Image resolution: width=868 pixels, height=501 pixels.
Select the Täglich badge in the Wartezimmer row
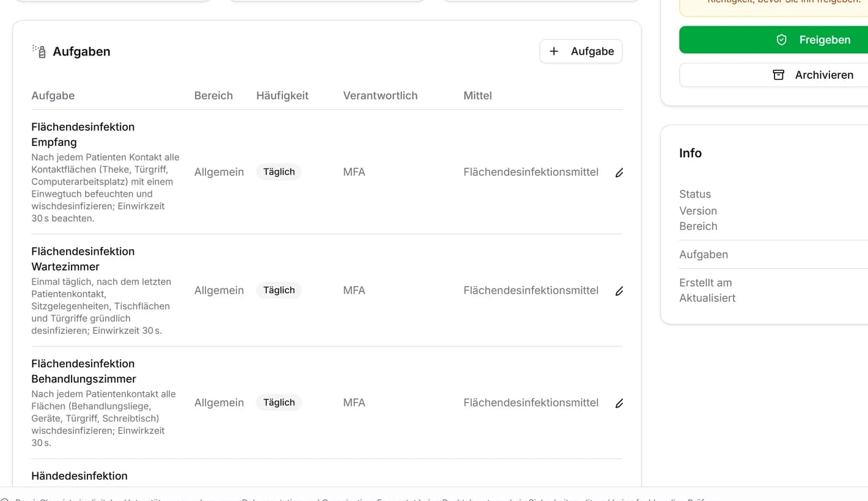(279, 290)
